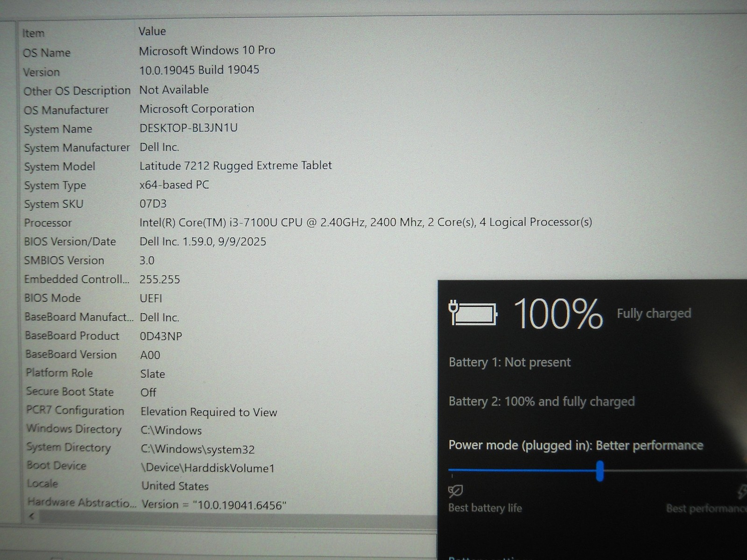747x560 pixels.
Task: Select 'Latitude 7212 Rugged Extreme Tablet' value
Action: click(236, 166)
